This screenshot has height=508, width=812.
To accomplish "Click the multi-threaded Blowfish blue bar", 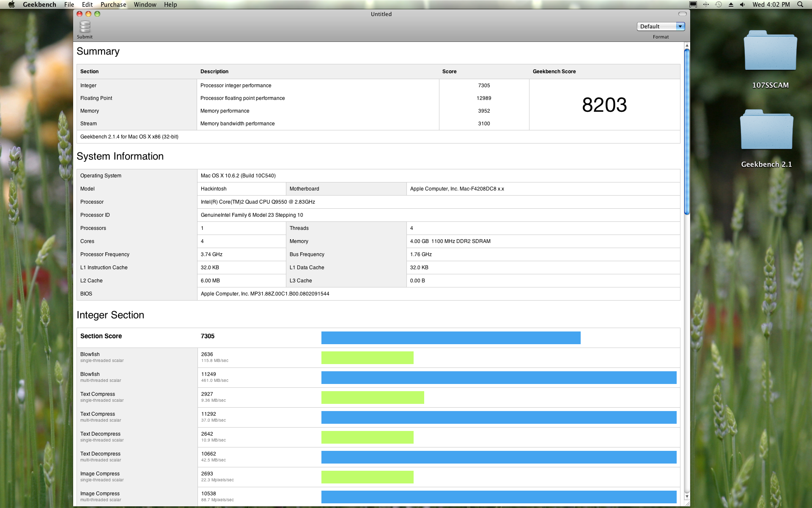I will pos(499,378).
